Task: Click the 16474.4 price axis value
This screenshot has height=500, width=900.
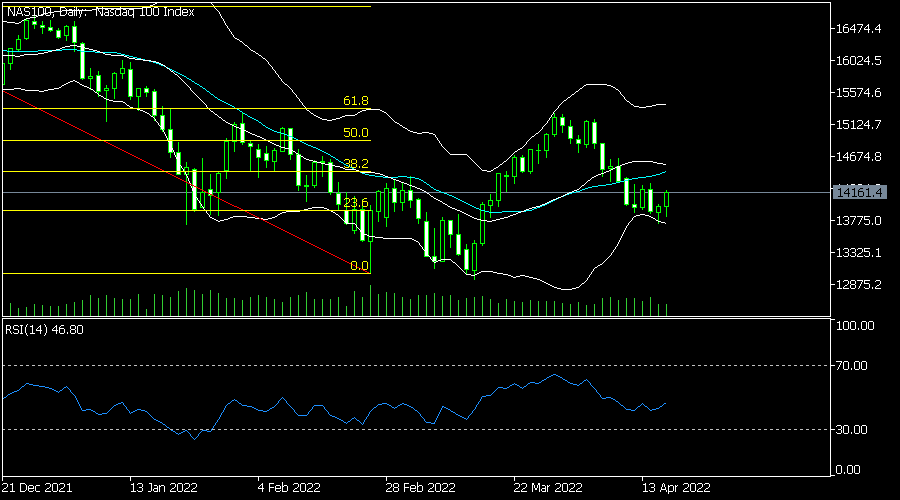Action: click(x=858, y=29)
